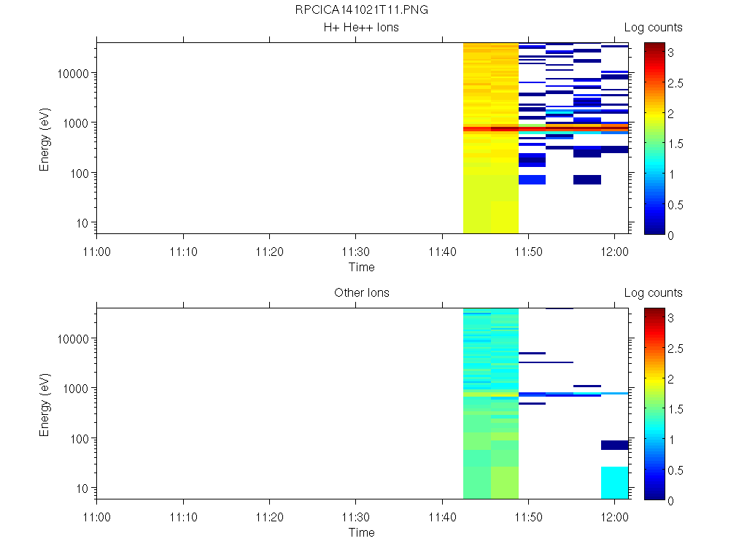
Task: Click the bottom plot's color scale bar
Action: point(654,404)
